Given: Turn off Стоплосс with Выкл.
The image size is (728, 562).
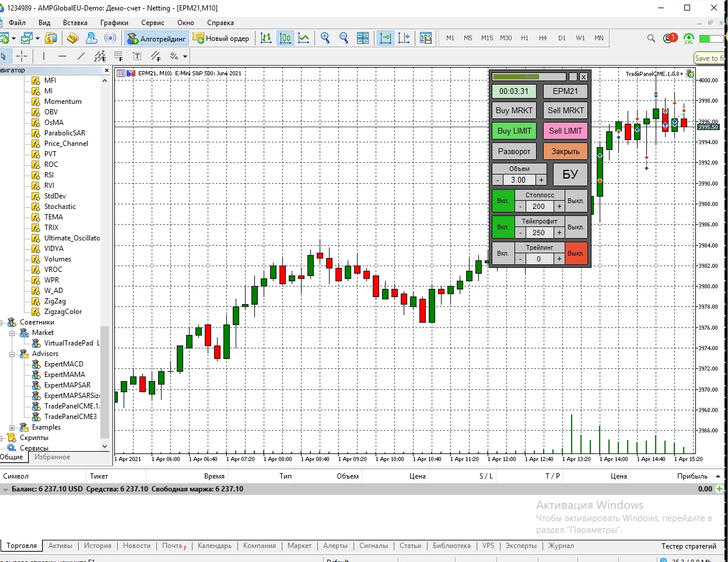Looking at the screenshot, I should tap(576, 201).
